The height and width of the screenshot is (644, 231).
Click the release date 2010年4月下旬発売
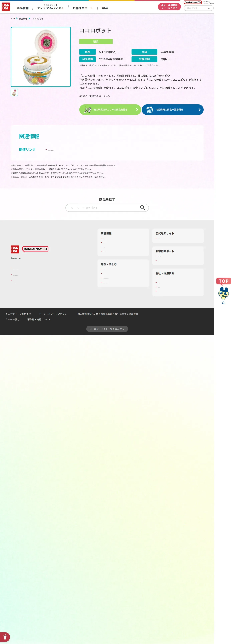[x=111, y=59]
